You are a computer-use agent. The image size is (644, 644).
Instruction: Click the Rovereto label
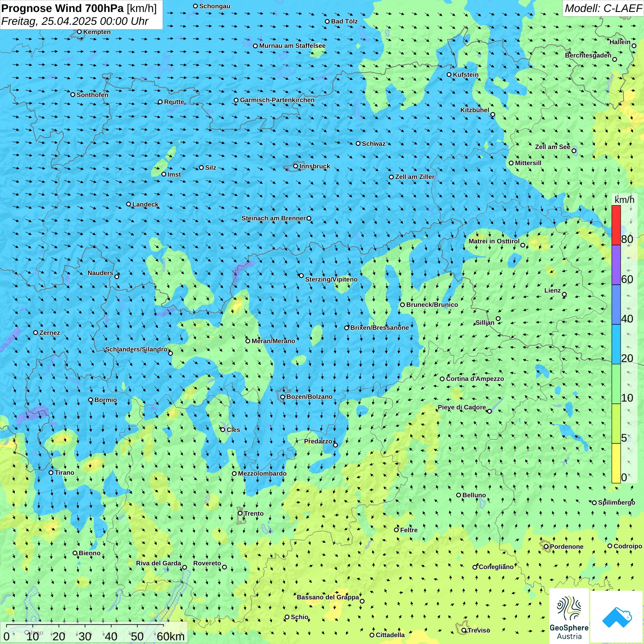click(x=207, y=563)
